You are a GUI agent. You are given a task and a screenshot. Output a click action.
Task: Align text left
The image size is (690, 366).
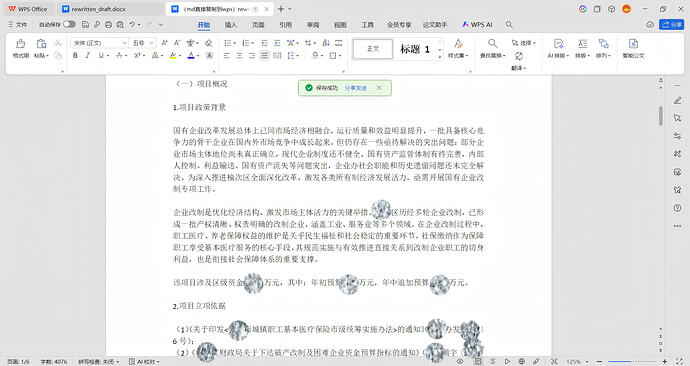point(227,55)
